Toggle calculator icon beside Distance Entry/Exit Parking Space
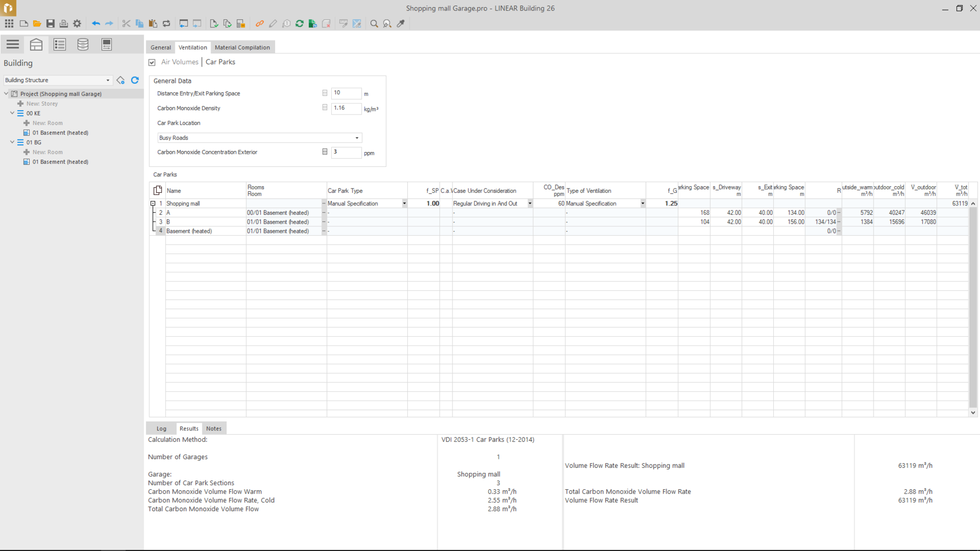The height and width of the screenshot is (551, 980). [325, 93]
